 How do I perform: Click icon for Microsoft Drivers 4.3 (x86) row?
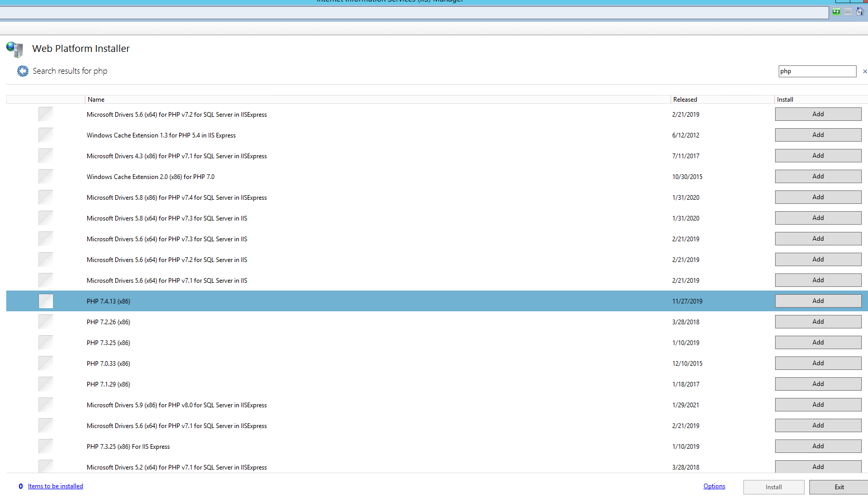point(46,156)
